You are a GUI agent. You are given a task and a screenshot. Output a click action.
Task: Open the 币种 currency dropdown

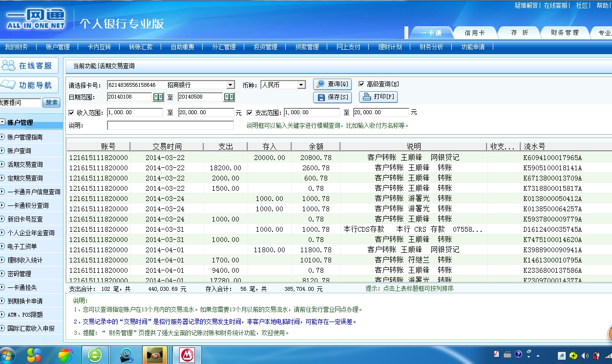click(x=301, y=85)
